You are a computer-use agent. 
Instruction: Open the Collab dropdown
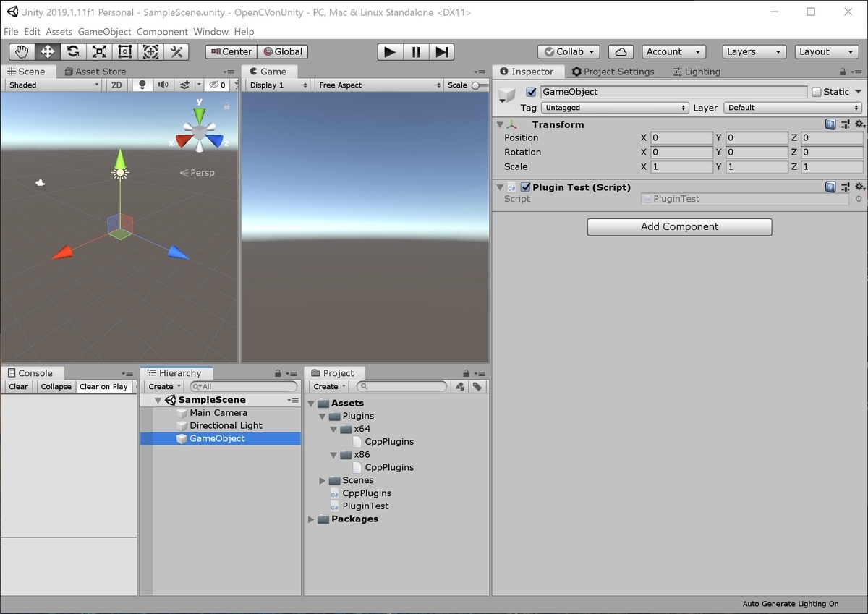[x=569, y=51]
